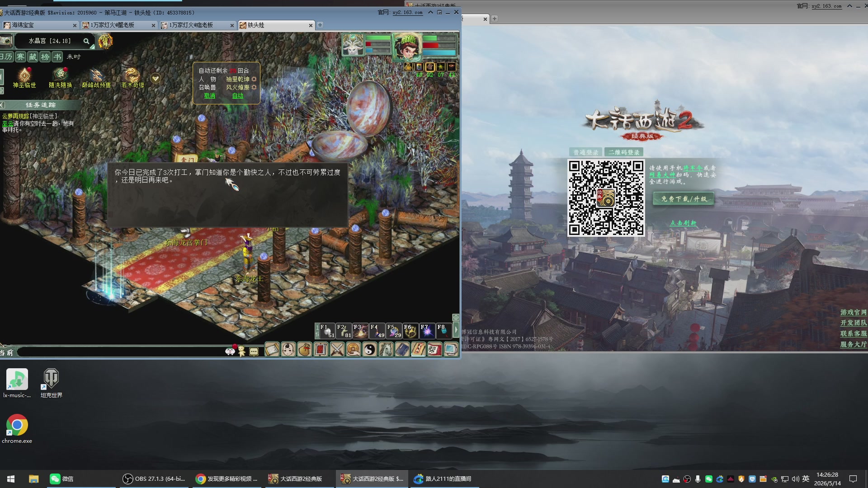
Task: Open the 藏 collection menu button
Action: (33, 57)
